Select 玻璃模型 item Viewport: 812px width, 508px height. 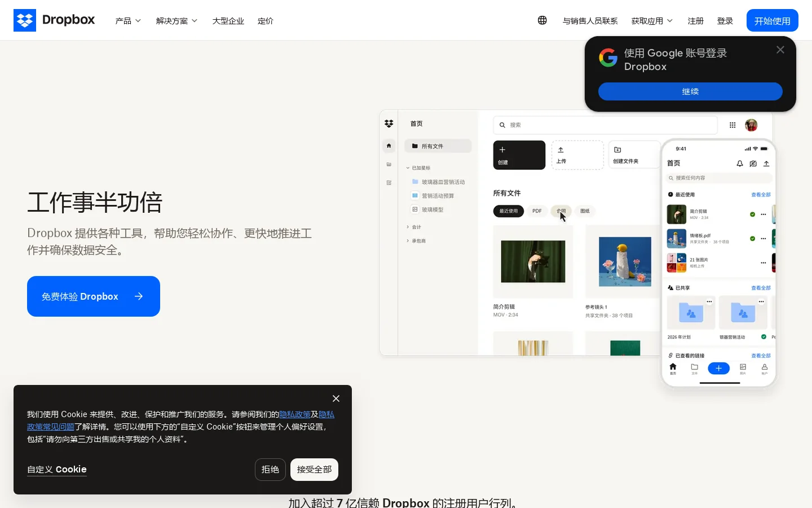pos(428,209)
